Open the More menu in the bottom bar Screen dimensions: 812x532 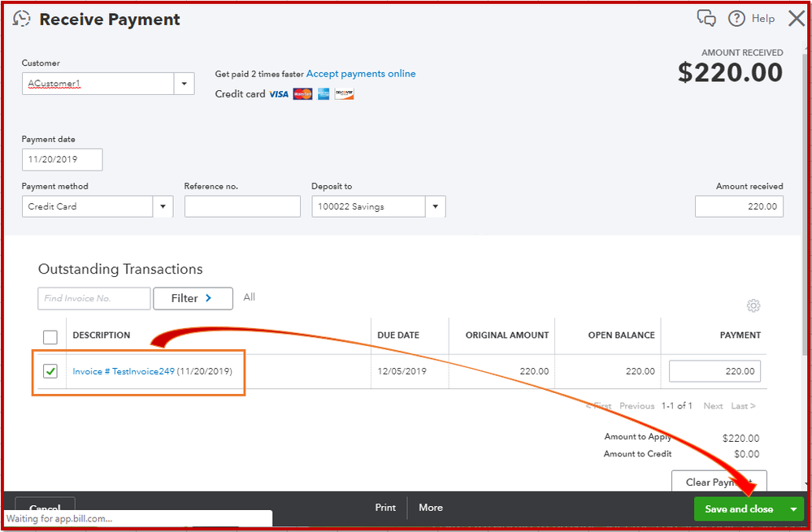(x=431, y=508)
